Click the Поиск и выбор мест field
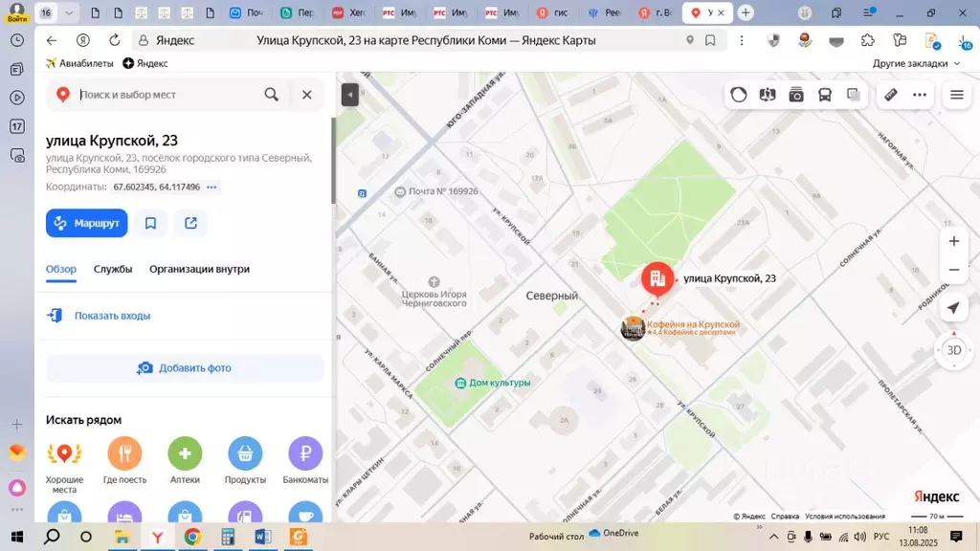Screen dimensions: 980x551 [167, 95]
